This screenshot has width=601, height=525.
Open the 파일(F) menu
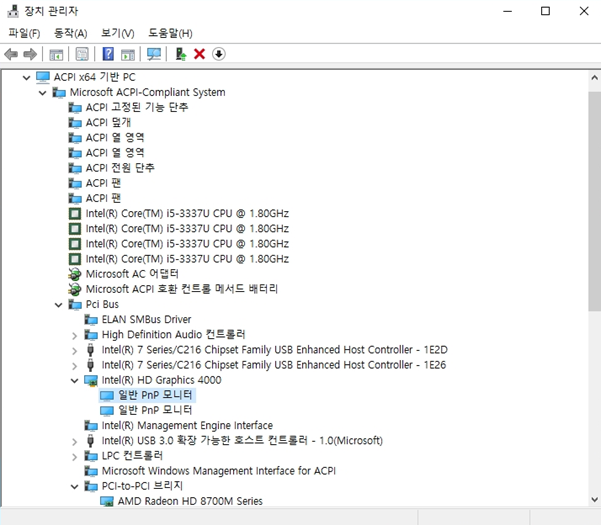(24, 33)
